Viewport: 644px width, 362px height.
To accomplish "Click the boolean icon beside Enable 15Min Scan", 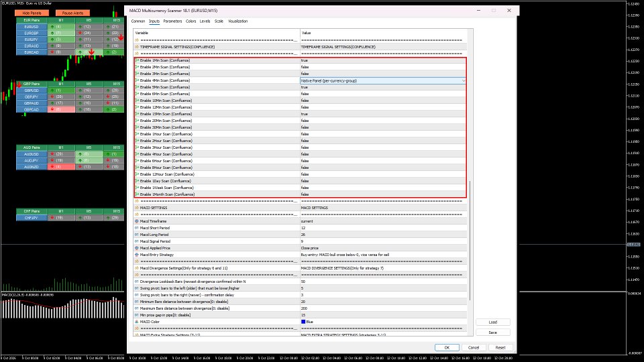I will tap(137, 114).
